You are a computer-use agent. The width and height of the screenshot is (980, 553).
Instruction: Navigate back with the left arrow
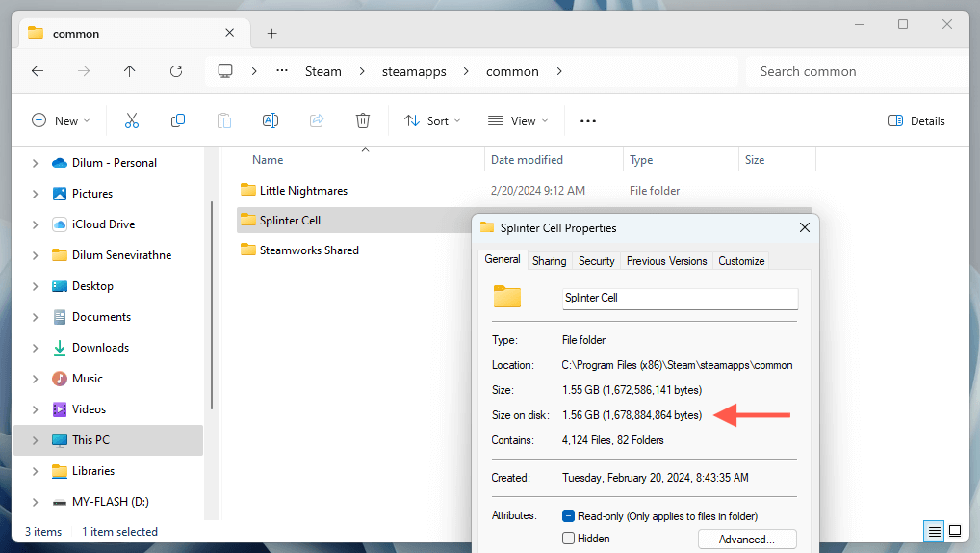point(38,71)
